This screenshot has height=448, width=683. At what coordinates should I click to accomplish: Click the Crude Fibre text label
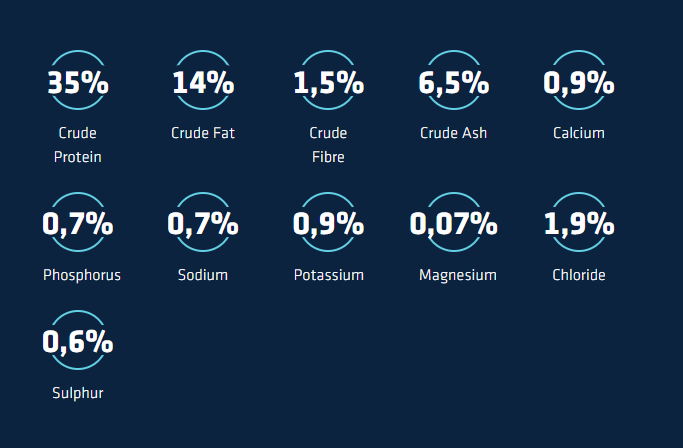pyautogui.click(x=328, y=145)
